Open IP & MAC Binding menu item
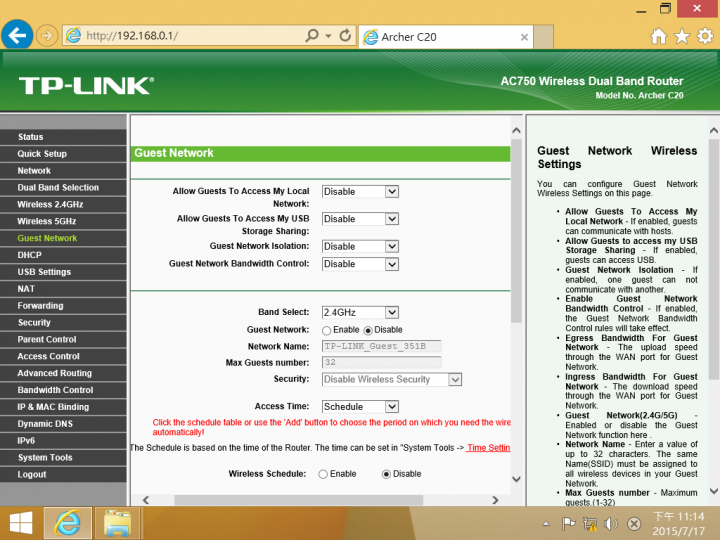This screenshot has height=540, width=720. coord(63,407)
